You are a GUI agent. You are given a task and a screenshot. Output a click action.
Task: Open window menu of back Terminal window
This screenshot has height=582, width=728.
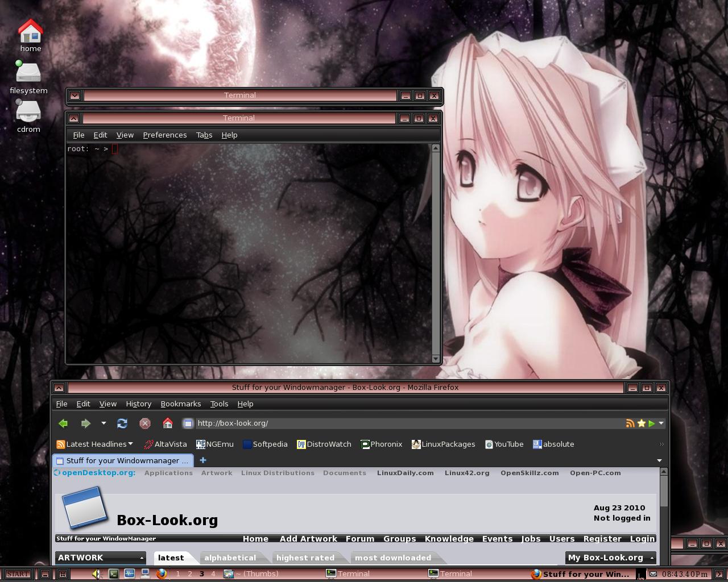[x=75, y=95]
